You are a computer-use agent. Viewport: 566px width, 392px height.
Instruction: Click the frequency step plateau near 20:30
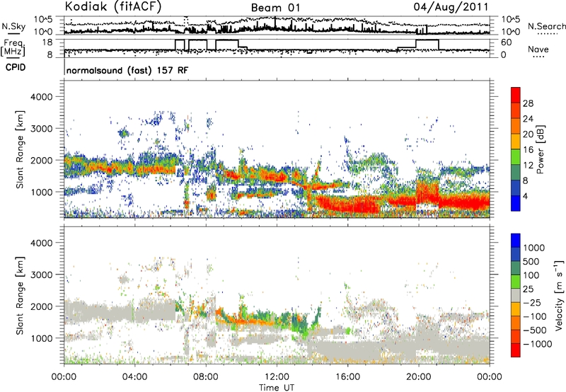click(x=427, y=40)
